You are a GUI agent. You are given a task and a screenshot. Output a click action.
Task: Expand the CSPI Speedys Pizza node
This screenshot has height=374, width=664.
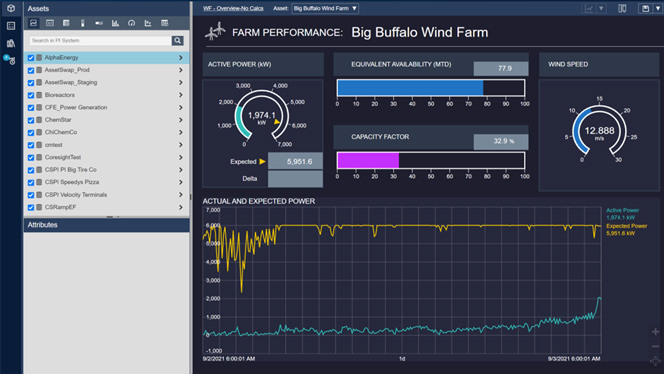coord(181,183)
